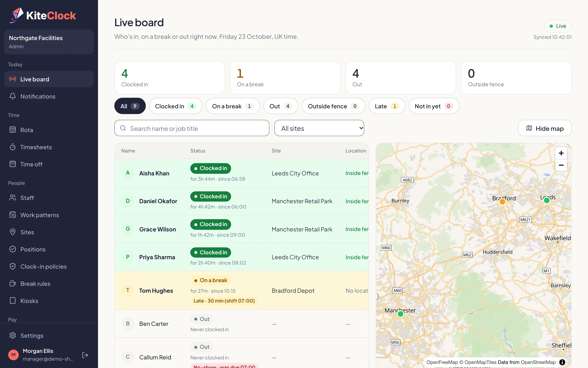
Task: Click the Site column header
Action: click(276, 151)
